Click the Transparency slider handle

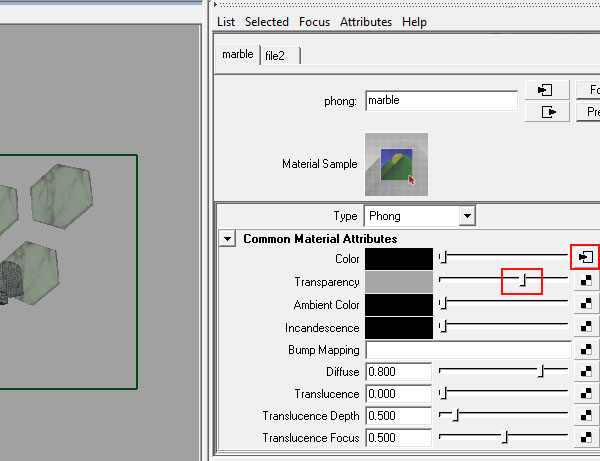523,280
